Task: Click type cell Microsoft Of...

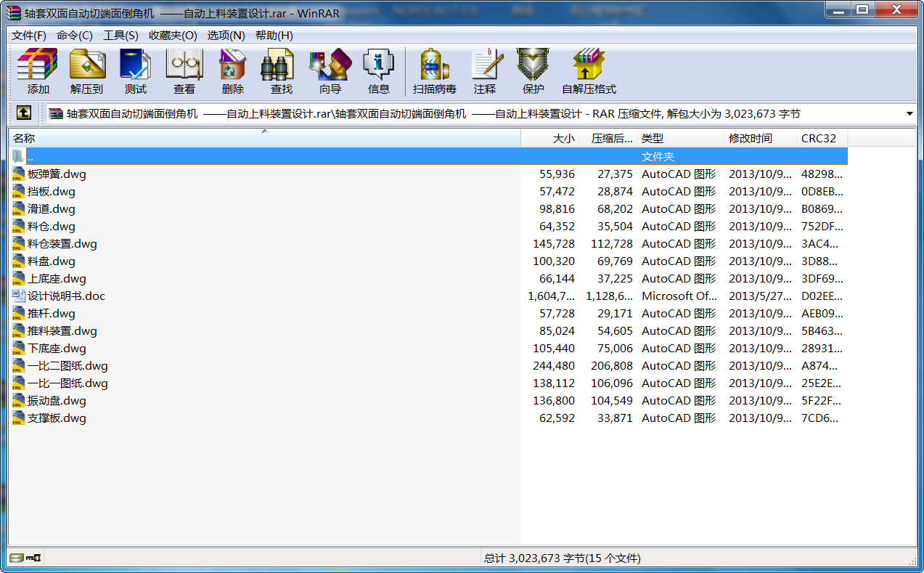Action: pos(679,296)
